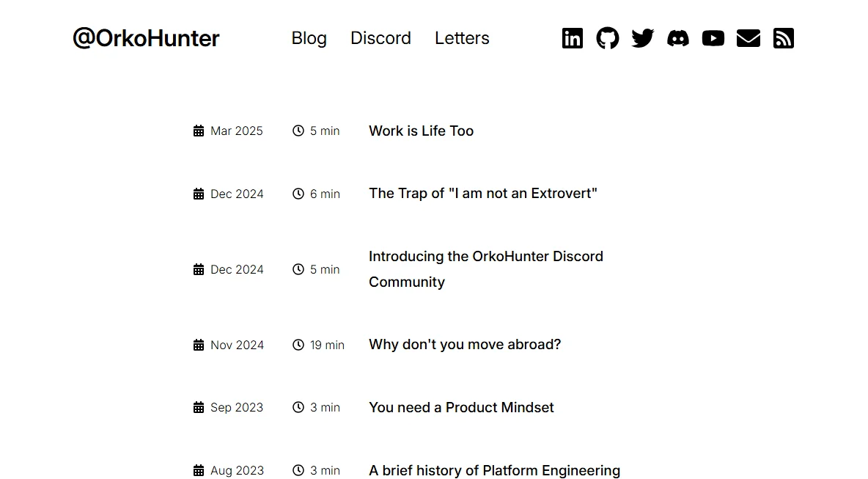Screen dimensions: 868x479
Task: Open the RSS feed icon
Action: click(x=783, y=38)
